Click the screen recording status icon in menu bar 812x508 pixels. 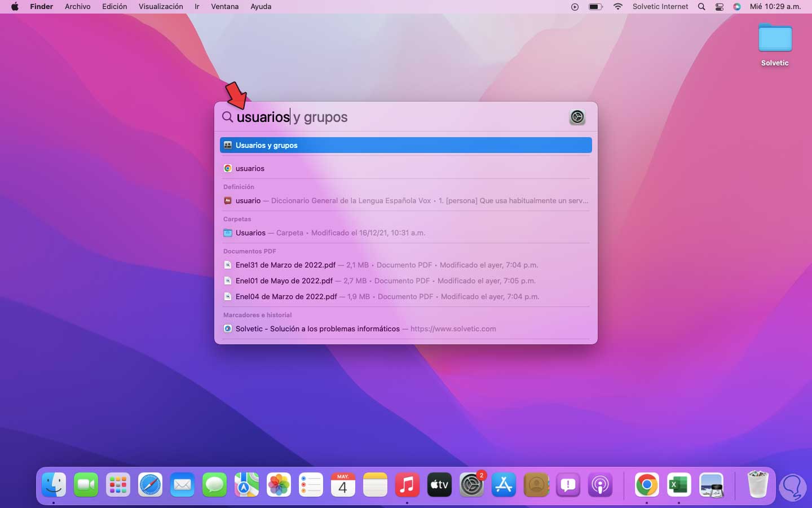click(x=575, y=7)
